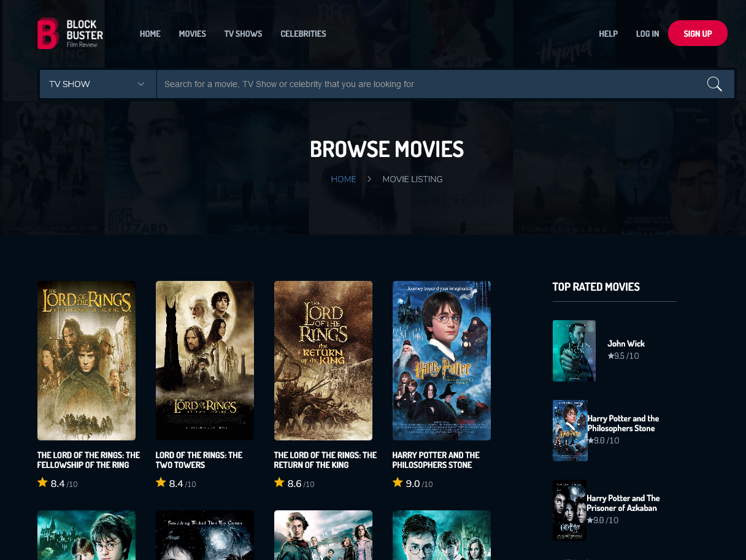Click the Blockbuster Film Review logo
Screen dimensions: 746x560
pyautogui.click(x=70, y=33)
